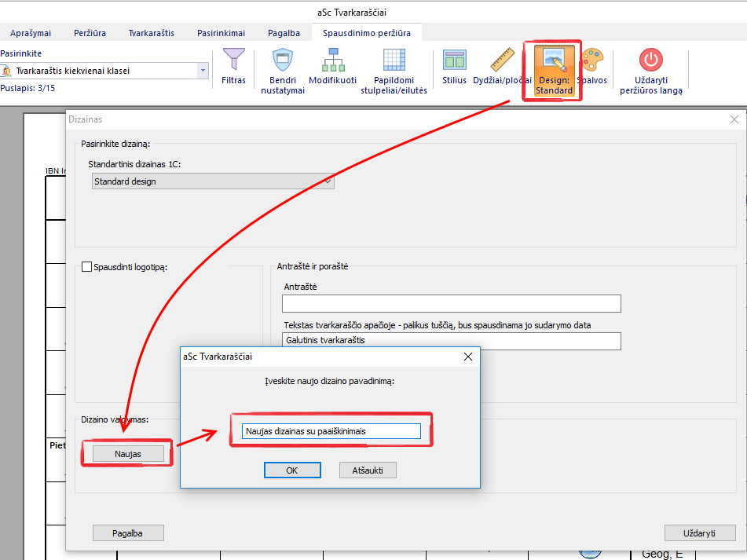
Task: Click Atšaukti in the name dialog
Action: coord(368,470)
